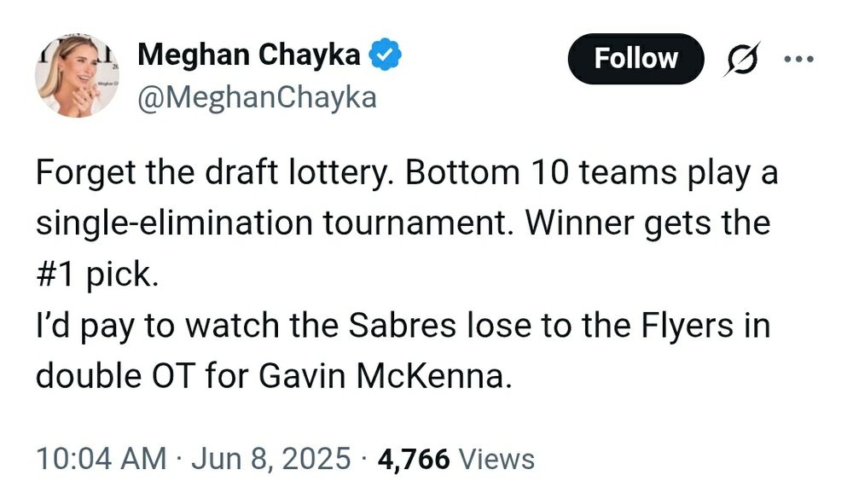The width and height of the screenshot is (853, 504).
Task: Open the three-dot more options menu
Action: tap(798, 60)
